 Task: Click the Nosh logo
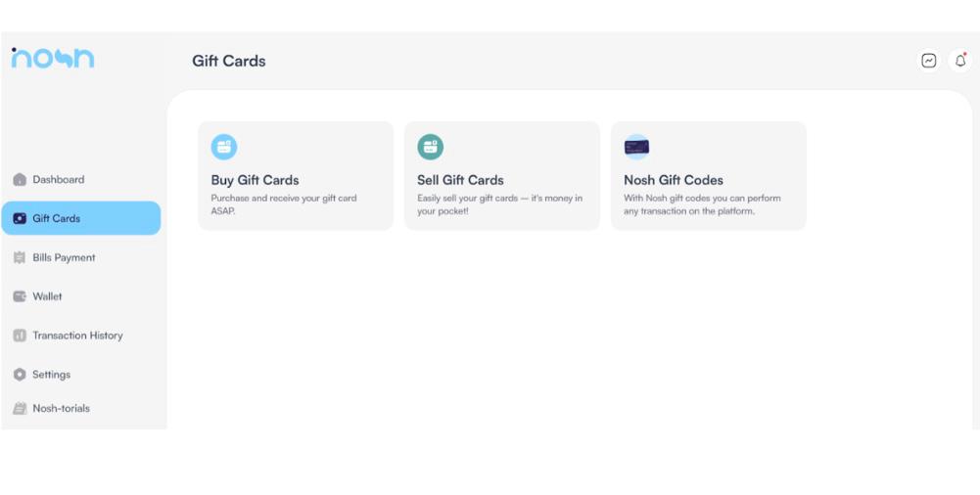(x=53, y=58)
